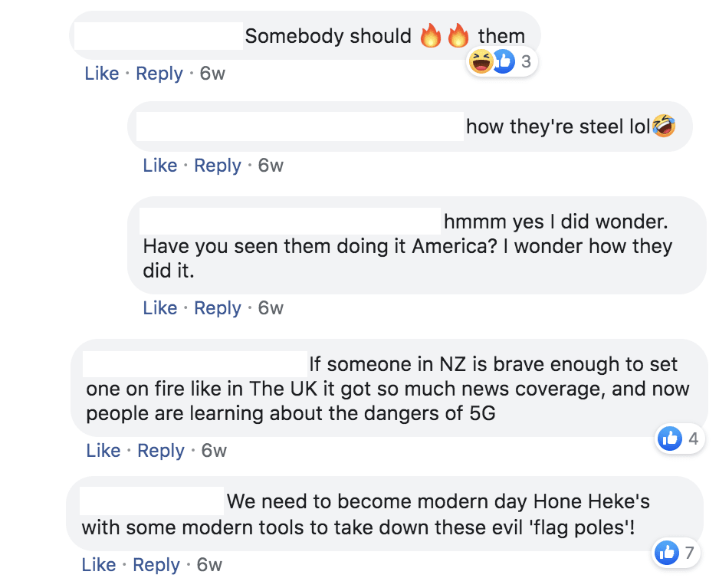Click the second fire emoji before 'them'
The image size is (719, 588).
458,35
